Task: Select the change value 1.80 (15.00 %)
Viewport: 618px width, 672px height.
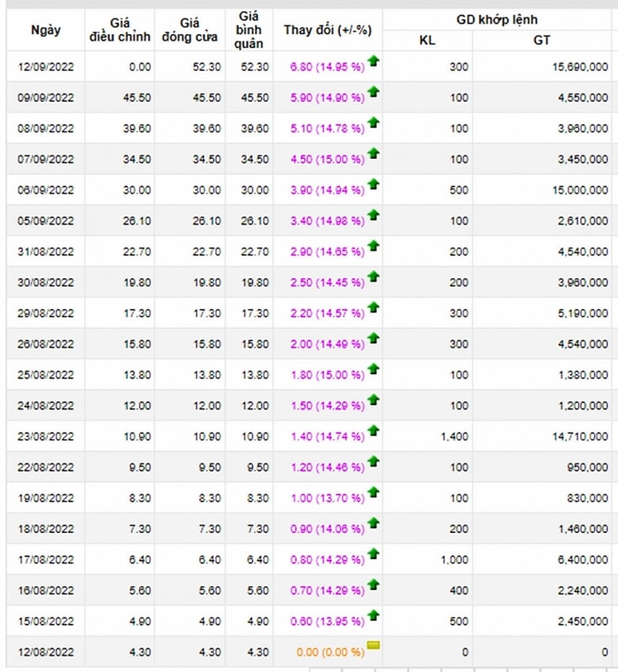Action: (327, 376)
